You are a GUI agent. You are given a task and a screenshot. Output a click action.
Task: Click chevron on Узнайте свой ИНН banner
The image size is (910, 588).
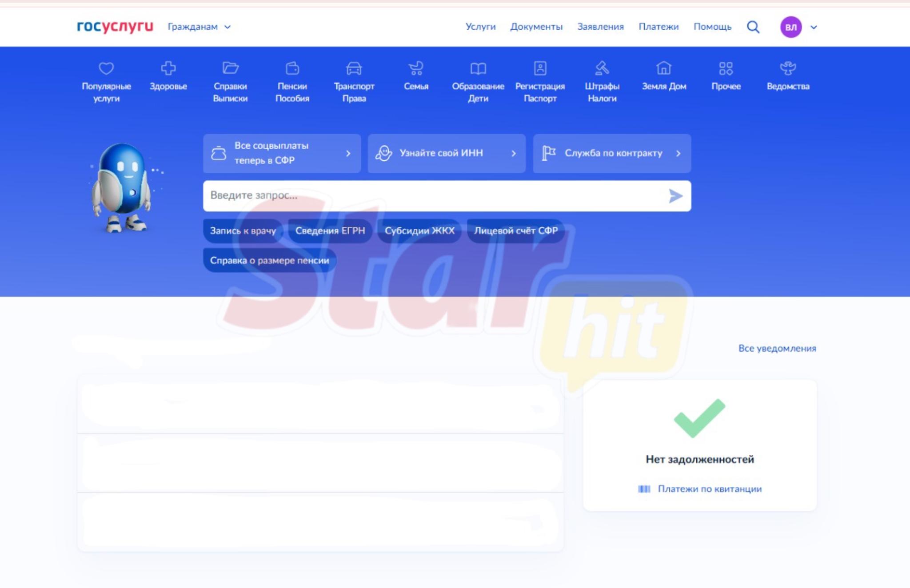tap(514, 153)
